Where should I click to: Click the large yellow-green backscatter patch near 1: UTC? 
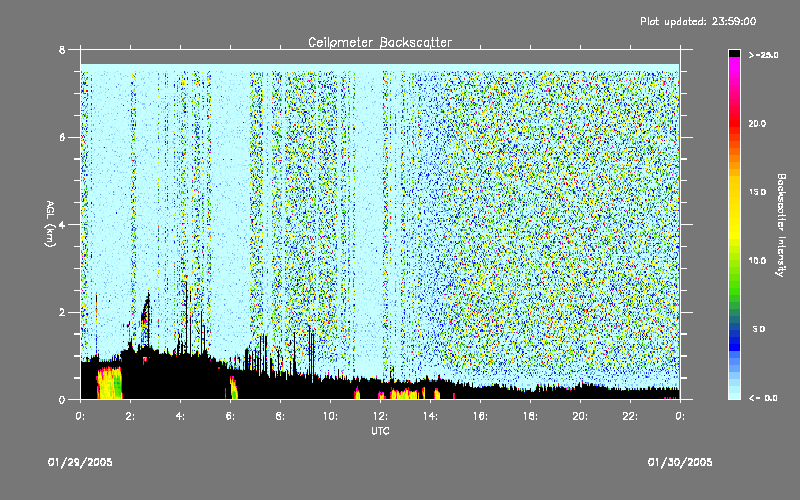tap(110, 383)
